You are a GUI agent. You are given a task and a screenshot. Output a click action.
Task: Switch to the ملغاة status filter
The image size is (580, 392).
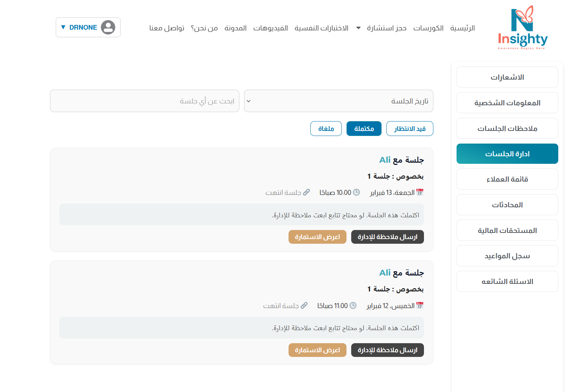pos(326,129)
